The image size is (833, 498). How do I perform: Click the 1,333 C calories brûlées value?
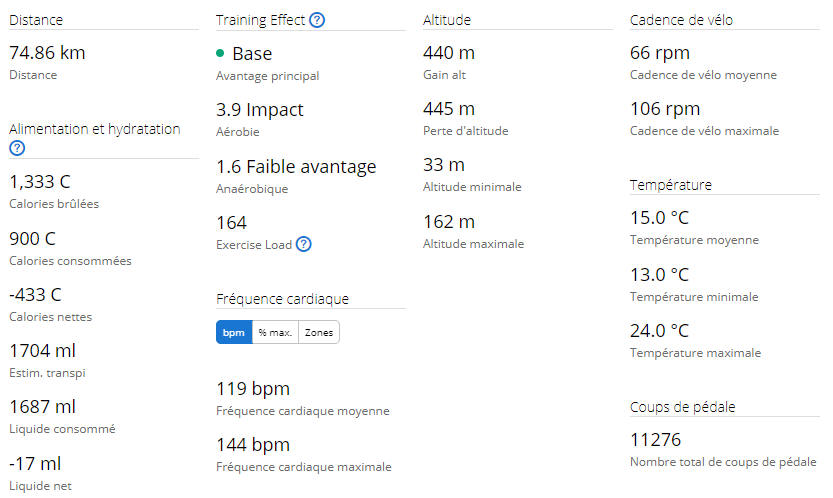[40, 182]
